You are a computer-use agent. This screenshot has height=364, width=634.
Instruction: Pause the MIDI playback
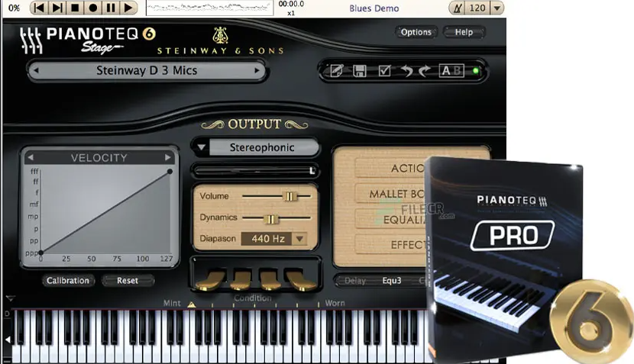(x=111, y=8)
